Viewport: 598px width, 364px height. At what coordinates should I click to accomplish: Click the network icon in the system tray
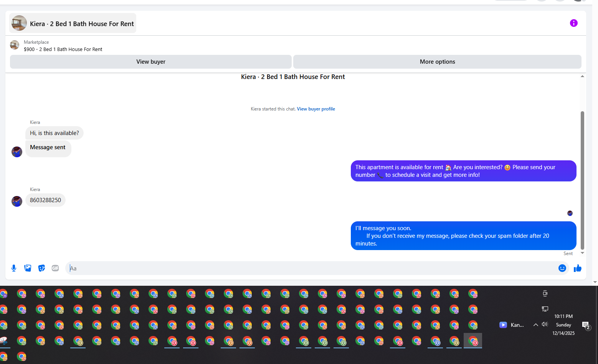pos(545,309)
